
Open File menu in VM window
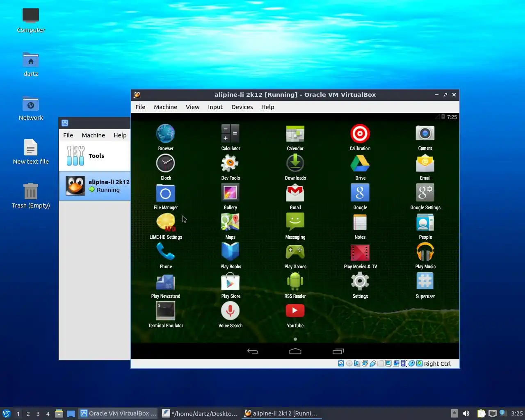pos(140,107)
